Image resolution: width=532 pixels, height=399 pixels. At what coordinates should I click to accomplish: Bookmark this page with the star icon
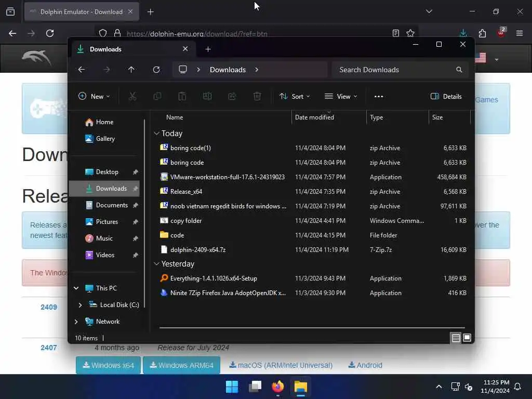click(410, 33)
